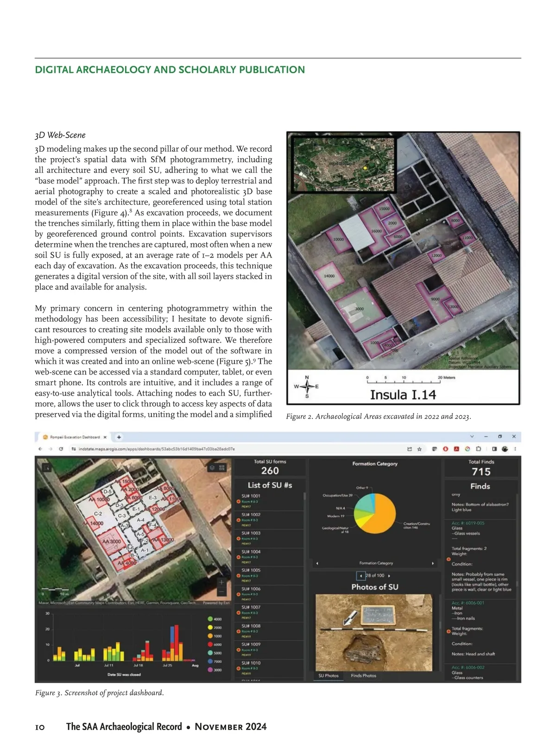Expand the tab search chevron
Screen dimensions: 556x756
point(472,437)
